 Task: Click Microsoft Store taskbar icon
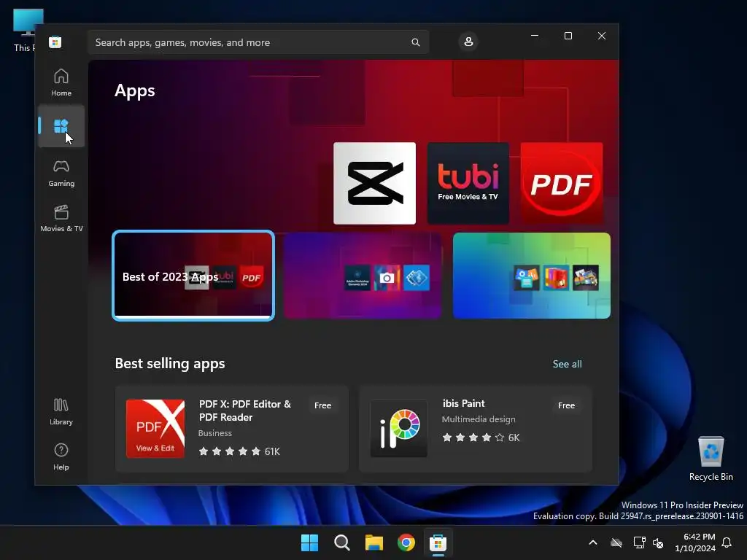click(438, 542)
